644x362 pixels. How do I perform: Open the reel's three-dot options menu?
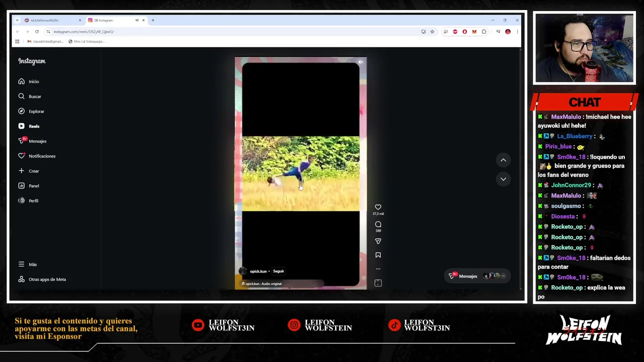click(x=378, y=268)
